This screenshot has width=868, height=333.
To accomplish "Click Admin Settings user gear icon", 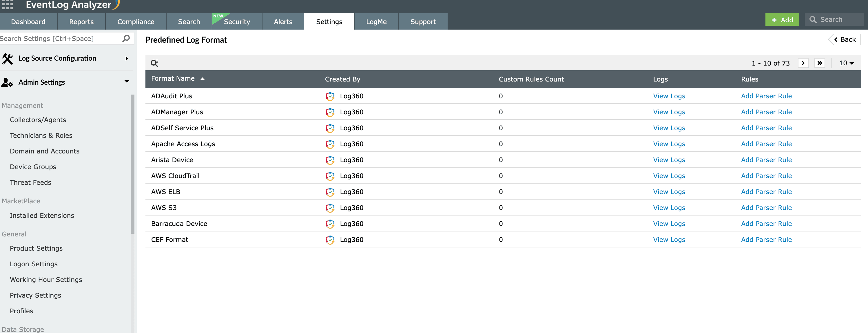I will (7, 82).
